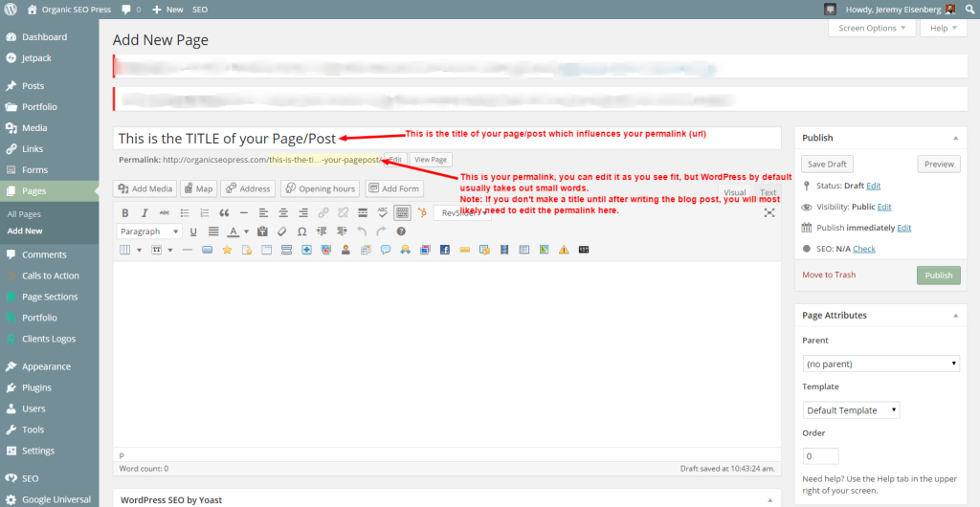Viewport: 980px width, 507px height.
Task: Open the TT typography dropdown arrow
Action: click(170, 250)
